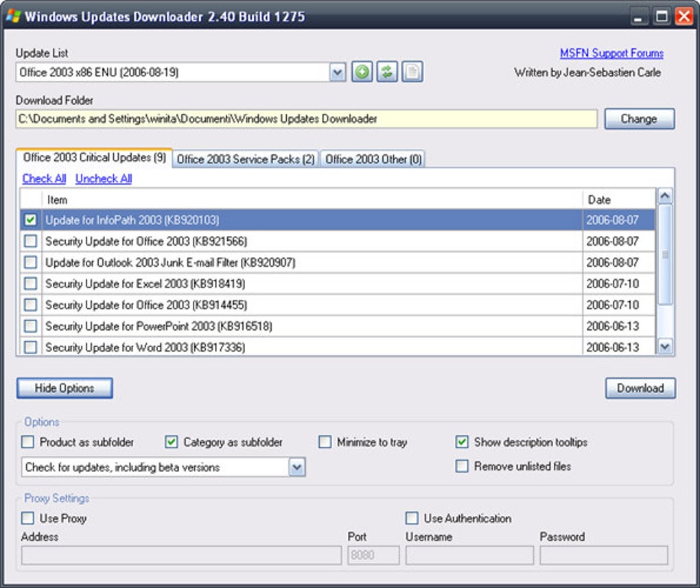Uncheck the Update for InfoPath 2003 (KB920103) checkbox
The height and width of the screenshot is (588, 700).
(x=30, y=220)
